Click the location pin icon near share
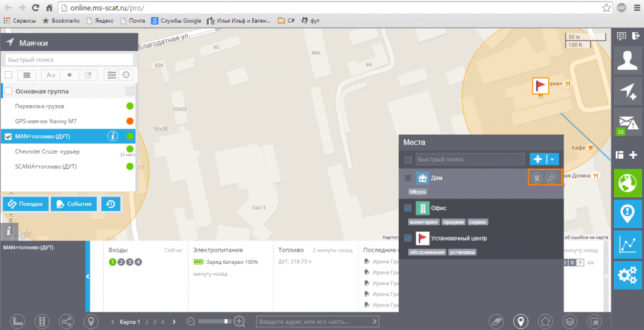Screen dimensions: 644x330 pyautogui.click(x=91, y=321)
